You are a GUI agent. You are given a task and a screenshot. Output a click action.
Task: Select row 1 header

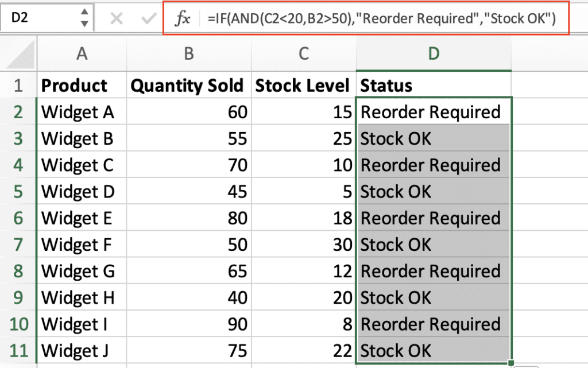click(18, 85)
